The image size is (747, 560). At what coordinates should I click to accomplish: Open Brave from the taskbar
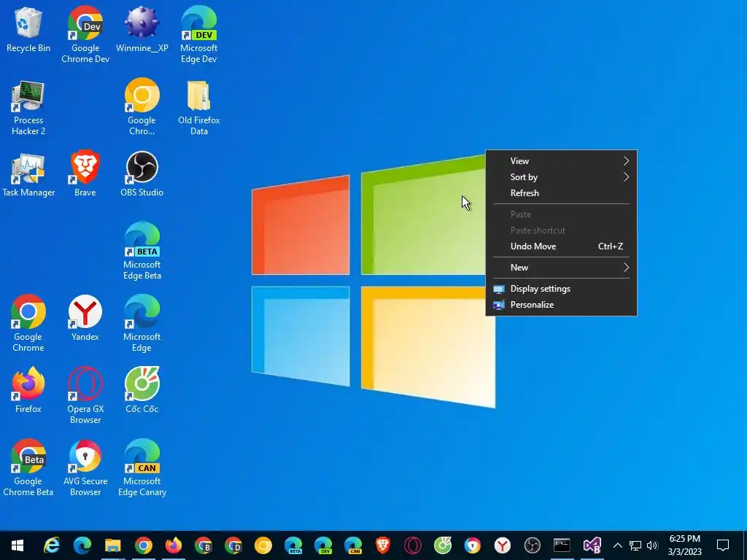(382, 545)
